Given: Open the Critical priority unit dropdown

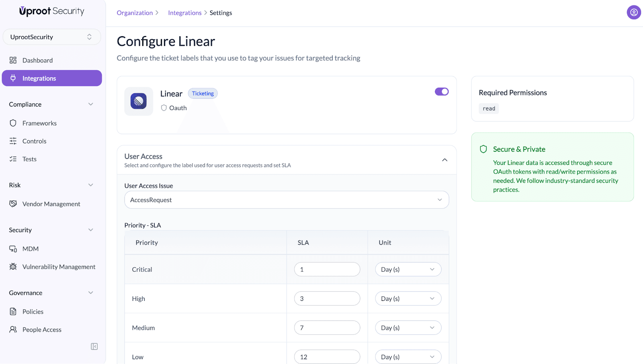Looking at the screenshot, I should click(408, 269).
